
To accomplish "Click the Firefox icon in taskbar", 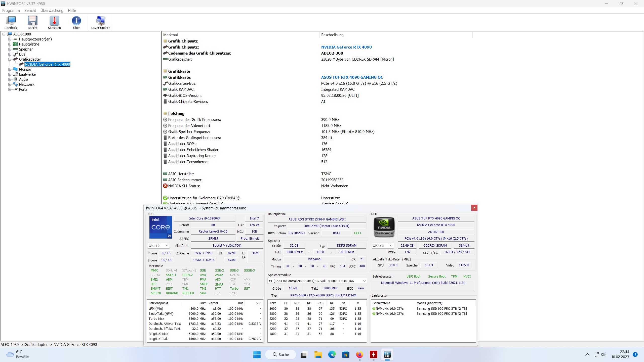I will click(x=359, y=354).
